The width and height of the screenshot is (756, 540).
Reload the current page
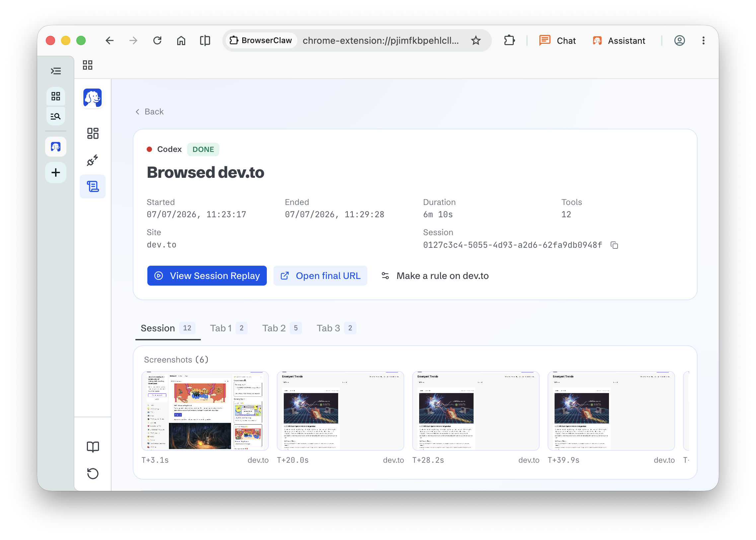point(157,40)
